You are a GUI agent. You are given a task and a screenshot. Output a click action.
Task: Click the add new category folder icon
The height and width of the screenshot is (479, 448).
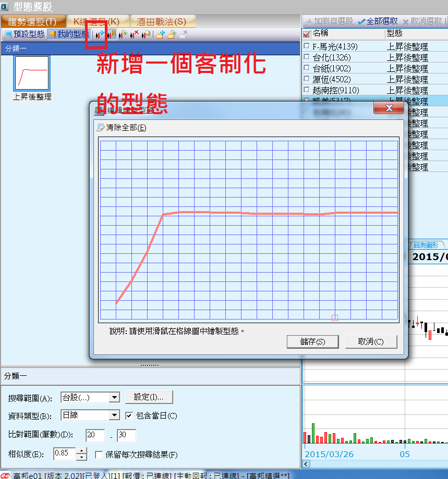coord(160,35)
